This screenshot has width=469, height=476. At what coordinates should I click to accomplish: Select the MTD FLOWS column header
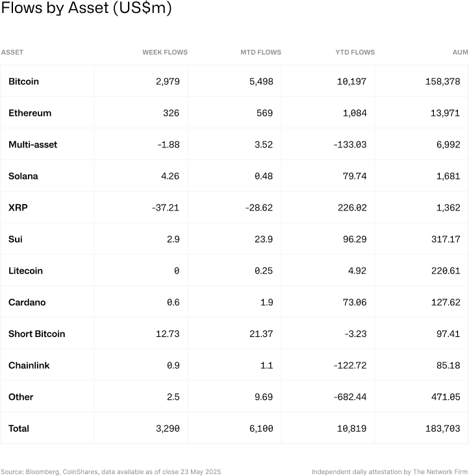[261, 52]
